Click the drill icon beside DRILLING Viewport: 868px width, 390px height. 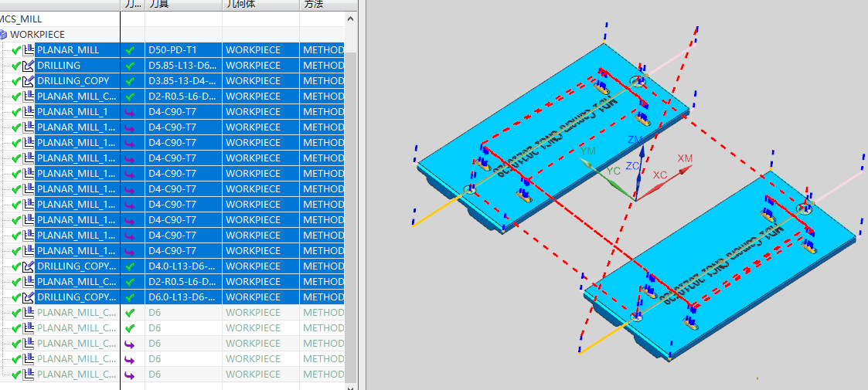coord(28,66)
